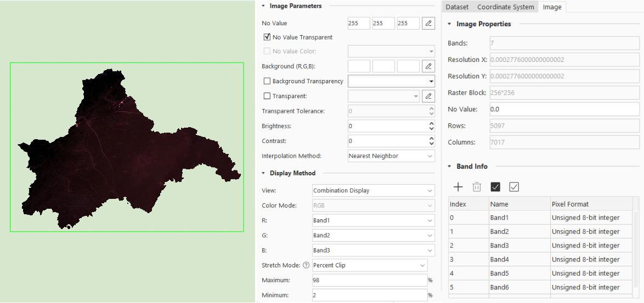The image size is (644, 303).
Task: Delete band using trash icon
Action: [x=477, y=187]
